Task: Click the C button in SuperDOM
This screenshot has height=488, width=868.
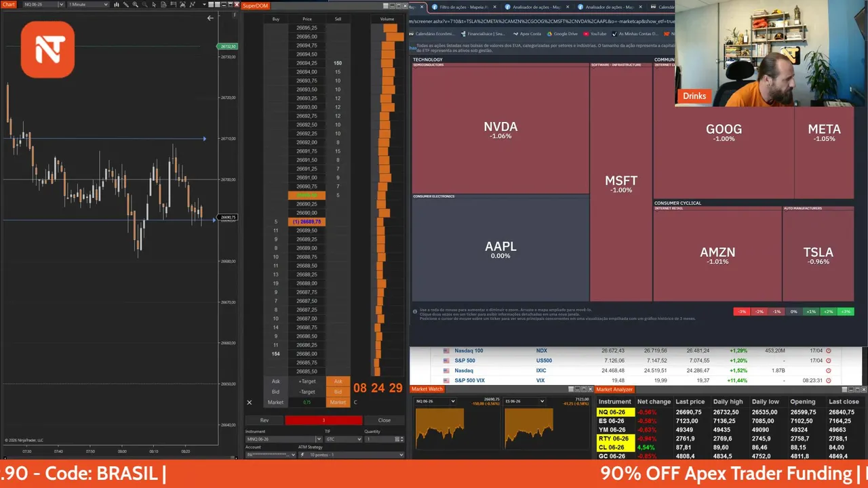Action: 355,403
